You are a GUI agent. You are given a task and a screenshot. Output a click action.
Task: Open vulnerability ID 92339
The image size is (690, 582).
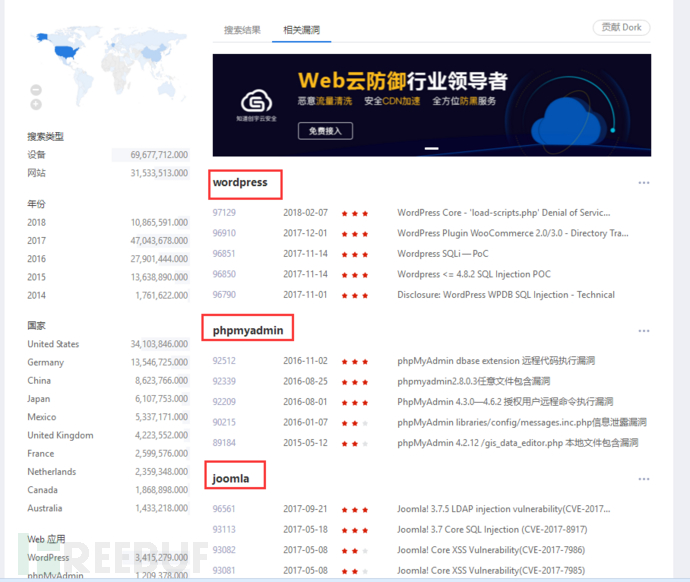tap(224, 381)
